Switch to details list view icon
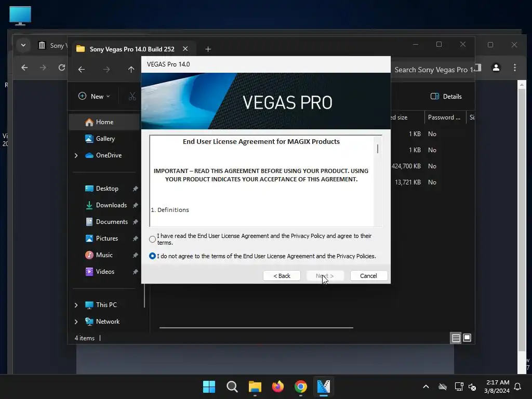Image resolution: width=532 pixels, height=399 pixels. tap(456, 338)
